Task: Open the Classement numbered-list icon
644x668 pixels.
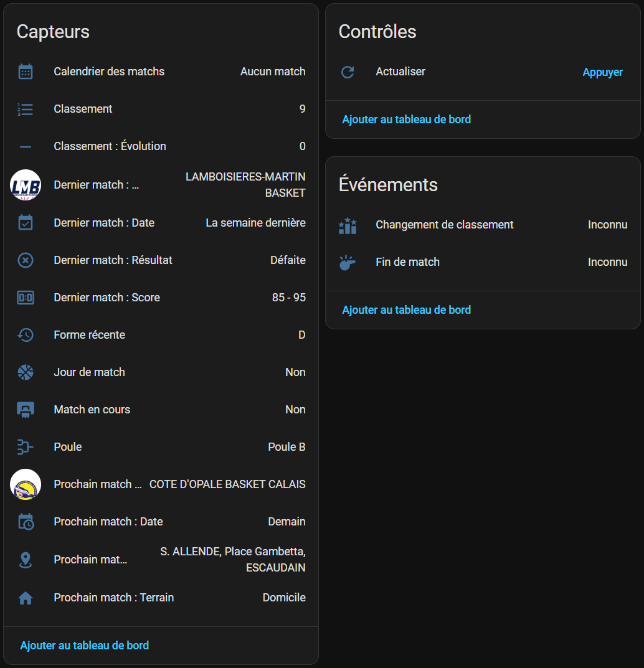Action: coord(26,109)
